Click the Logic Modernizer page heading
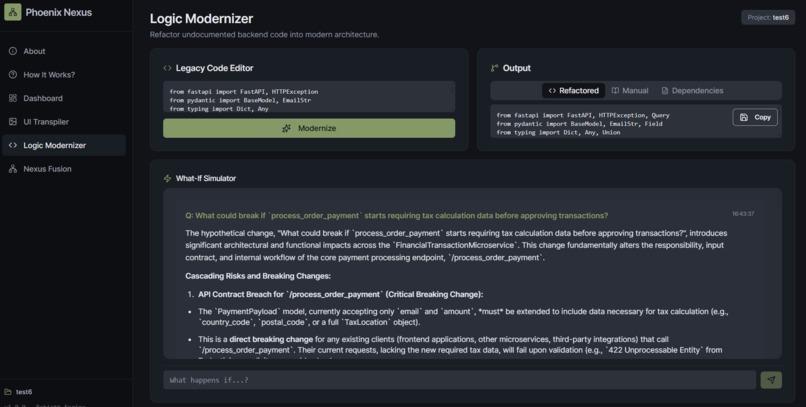The width and height of the screenshot is (806, 407). click(202, 18)
